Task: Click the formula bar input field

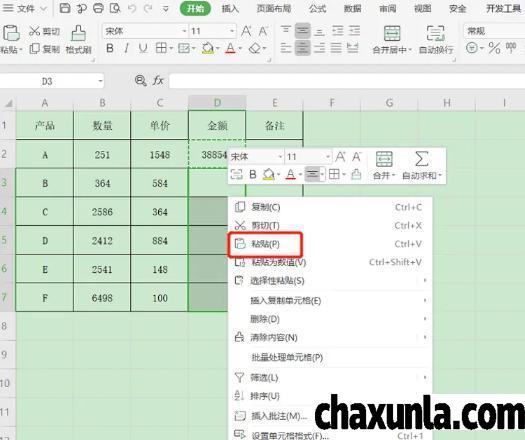Action: click(x=347, y=81)
